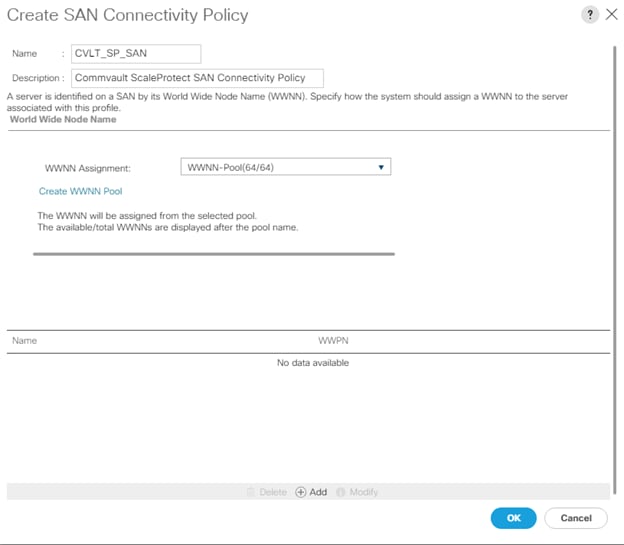Open help via the question mark icon
The image size is (624, 545).
[590, 15]
